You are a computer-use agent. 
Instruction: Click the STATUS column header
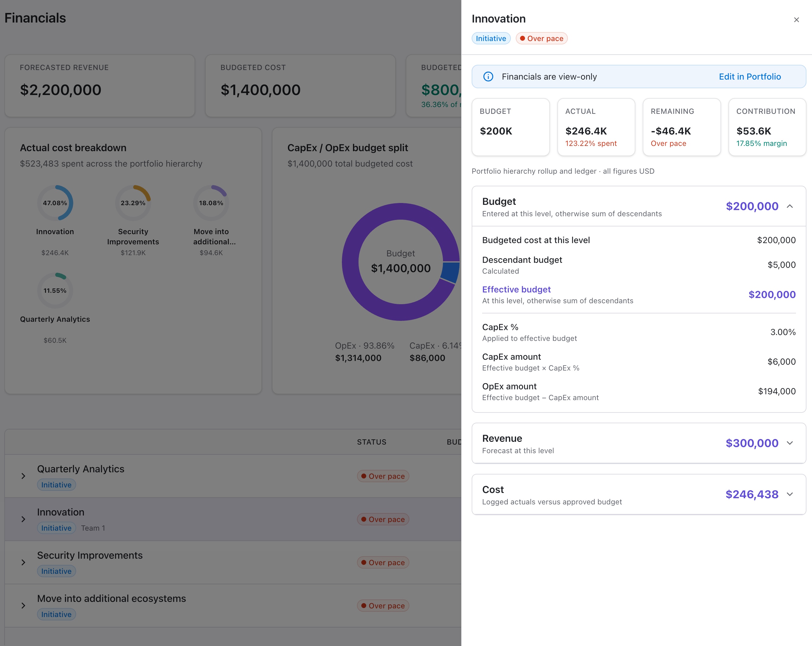371,442
